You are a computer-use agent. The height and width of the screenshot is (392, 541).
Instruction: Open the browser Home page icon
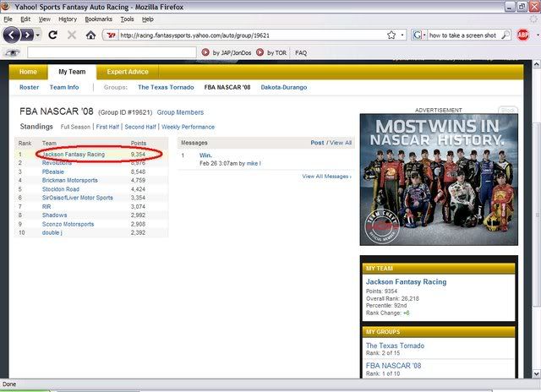click(90, 35)
